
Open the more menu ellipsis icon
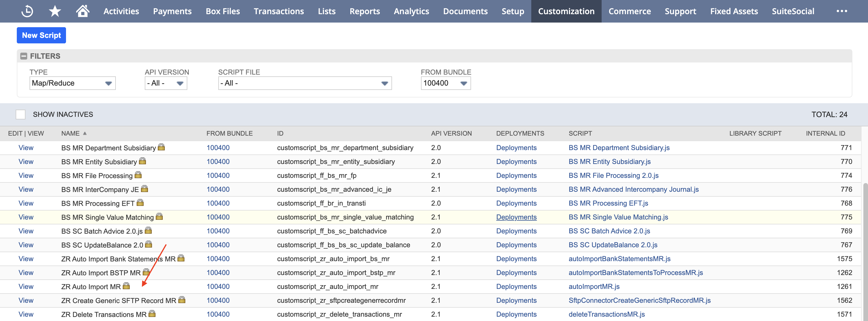pyautogui.click(x=841, y=11)
